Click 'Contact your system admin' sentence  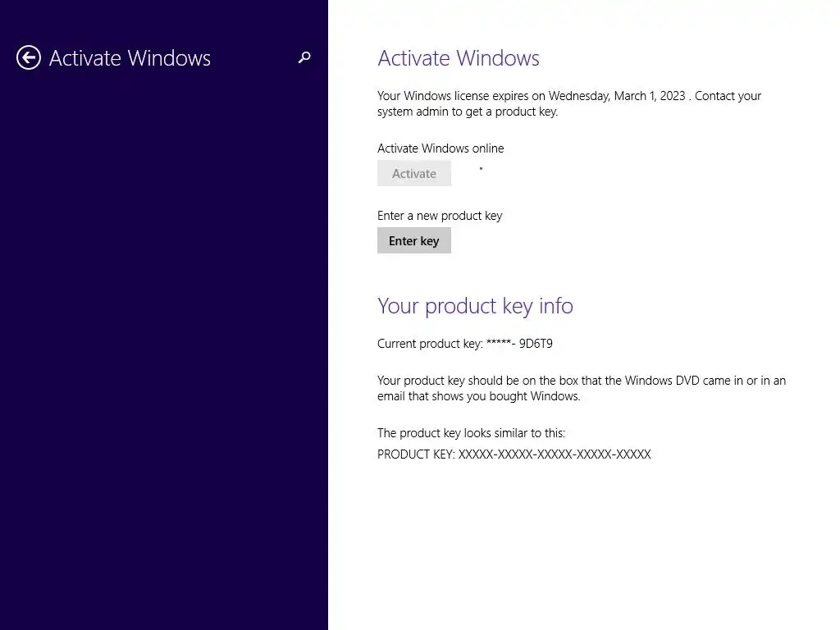tap(569, 104)
